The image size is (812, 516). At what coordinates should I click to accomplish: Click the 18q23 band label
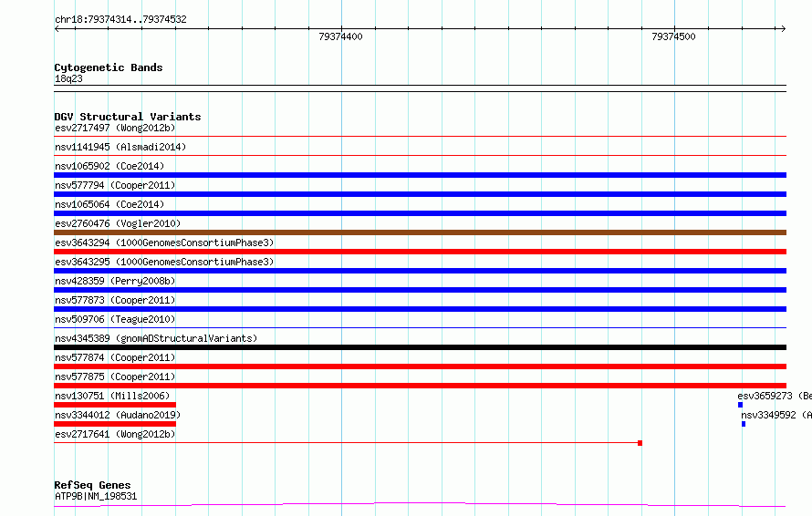(68, 78)
